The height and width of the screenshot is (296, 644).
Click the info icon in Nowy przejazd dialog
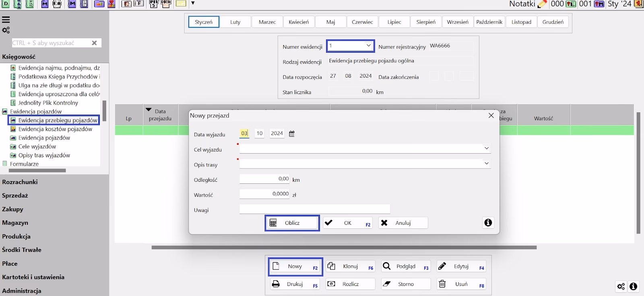pos(488,223)
